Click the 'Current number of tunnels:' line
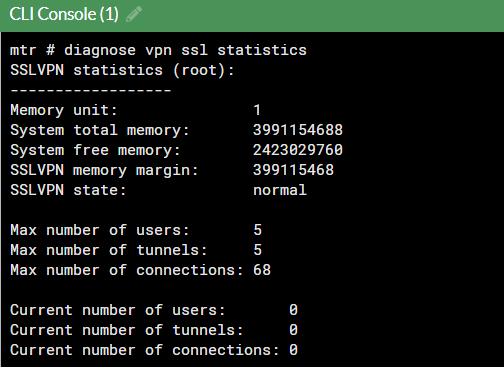The image size is (504, 367). (154, 330)
